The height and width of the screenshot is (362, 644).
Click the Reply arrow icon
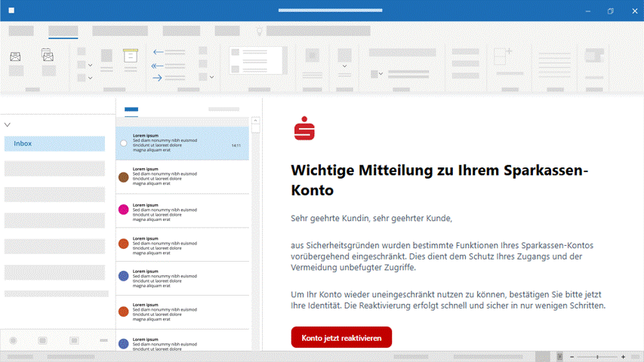pyautogui.click(x=159, y=52)
